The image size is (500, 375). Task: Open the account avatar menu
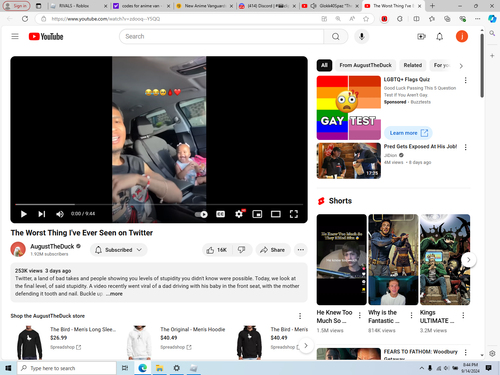tap(462, 36)
